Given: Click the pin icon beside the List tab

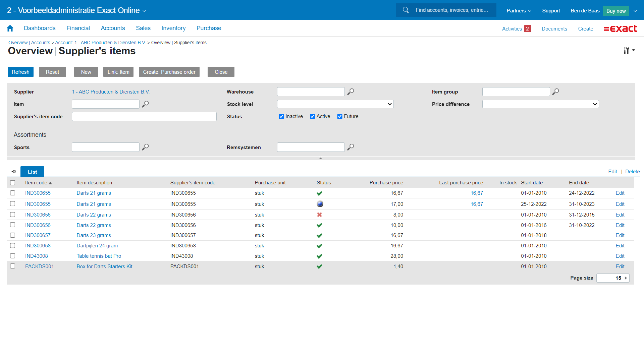Looking at the screenshot, I should 14,172.
